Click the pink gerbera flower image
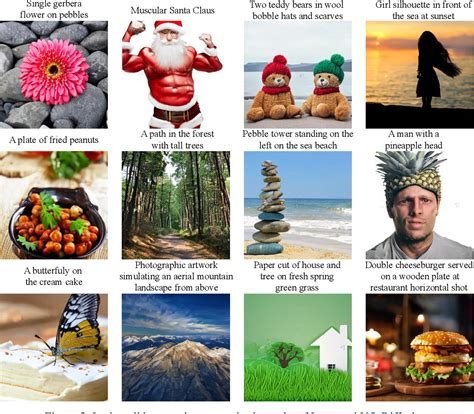Screen dimensions: 474x414 tap(54, 75)
